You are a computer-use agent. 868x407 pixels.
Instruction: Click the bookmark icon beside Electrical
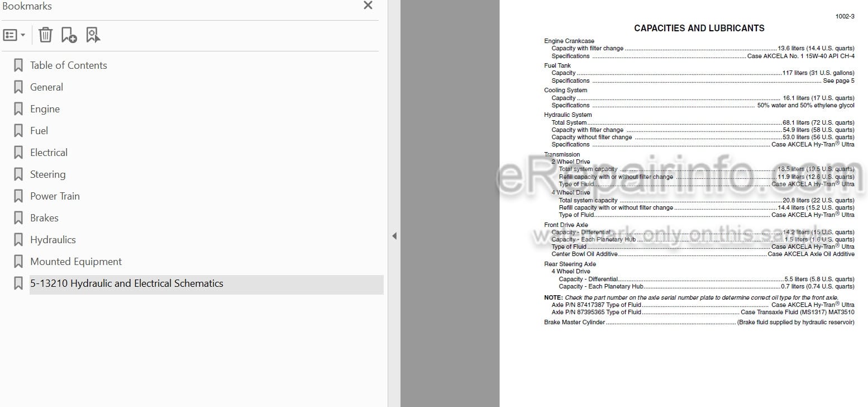(18, 153)
